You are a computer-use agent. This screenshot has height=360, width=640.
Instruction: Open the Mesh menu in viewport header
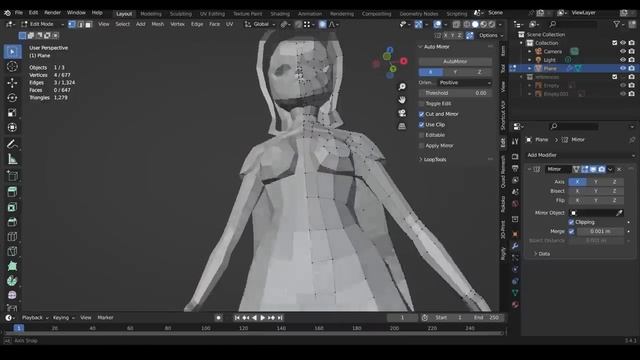[158, 24]
